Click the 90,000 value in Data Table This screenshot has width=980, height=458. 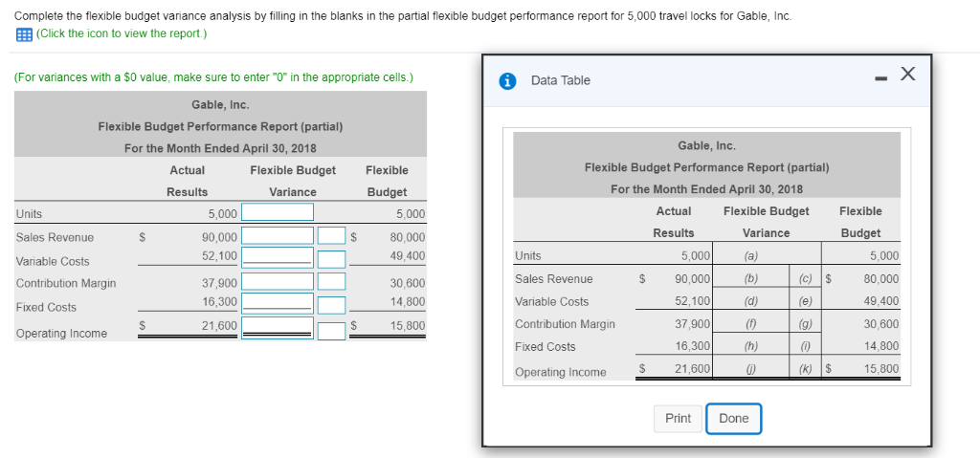pos(693,278)
